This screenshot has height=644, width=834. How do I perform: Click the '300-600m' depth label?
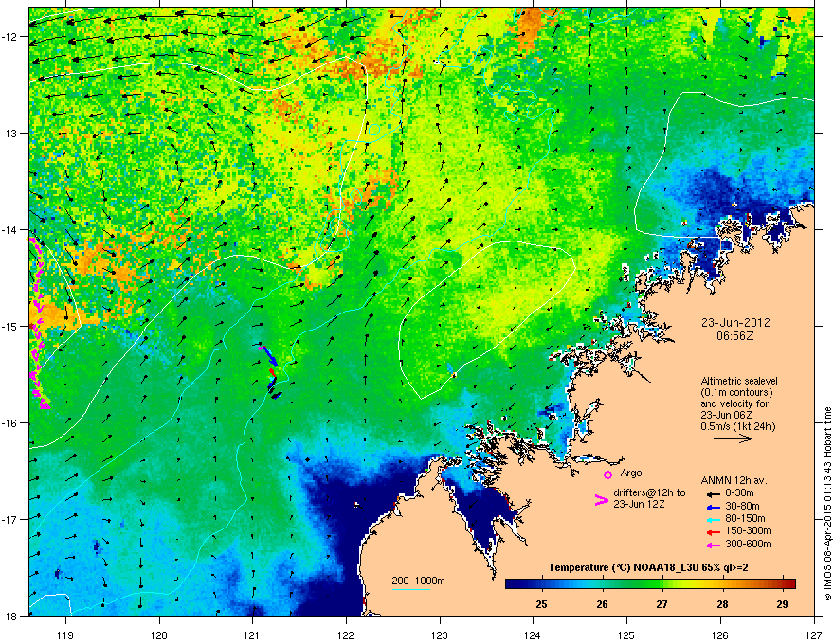tap(748, 545)
